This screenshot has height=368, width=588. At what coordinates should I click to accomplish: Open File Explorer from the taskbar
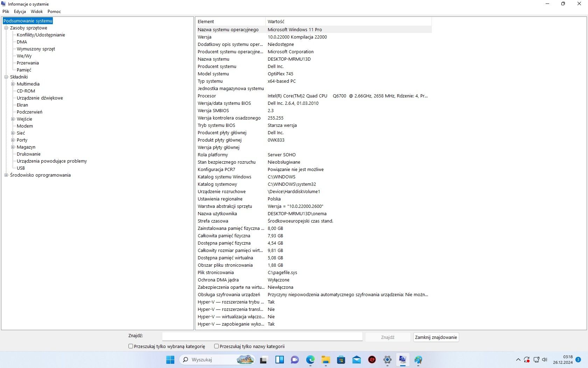(x=326, y=360)
